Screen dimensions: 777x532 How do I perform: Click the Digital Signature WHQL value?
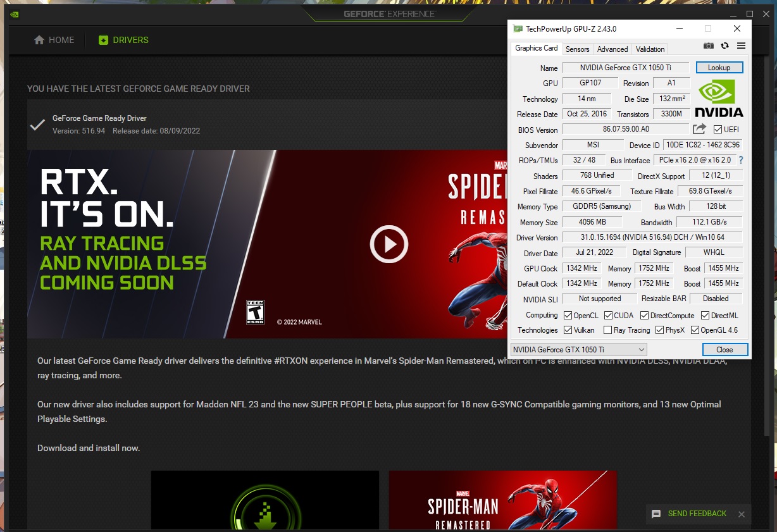pos(714,252)
